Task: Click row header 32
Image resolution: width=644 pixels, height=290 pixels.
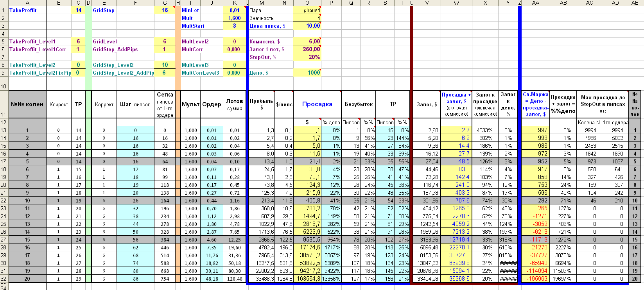Action: [x=4, y=279]
